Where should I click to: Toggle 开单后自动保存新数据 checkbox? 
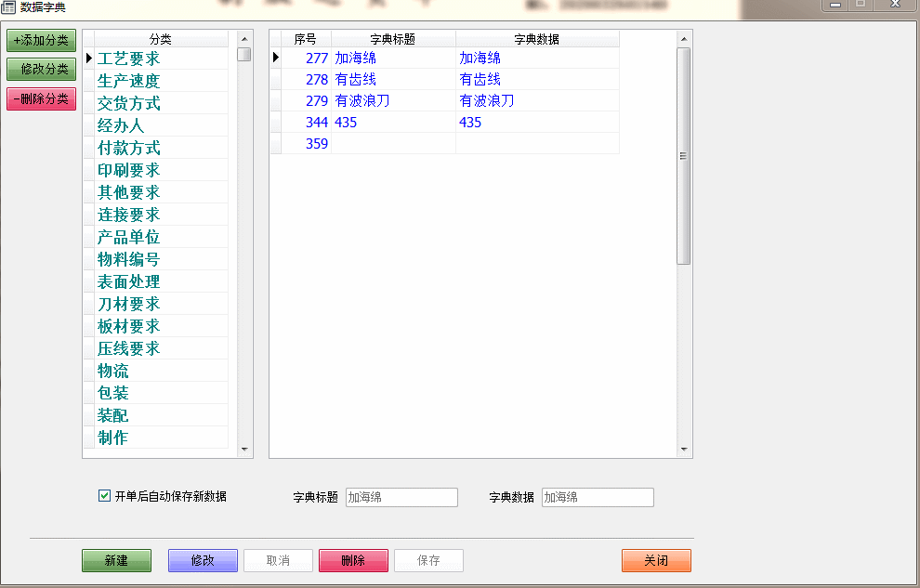click(x=104, y=496)
